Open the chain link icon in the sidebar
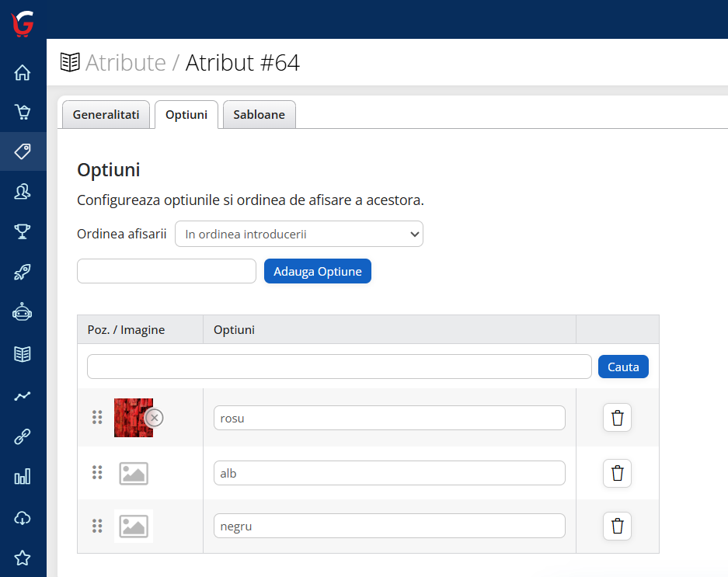 [23, 436]
